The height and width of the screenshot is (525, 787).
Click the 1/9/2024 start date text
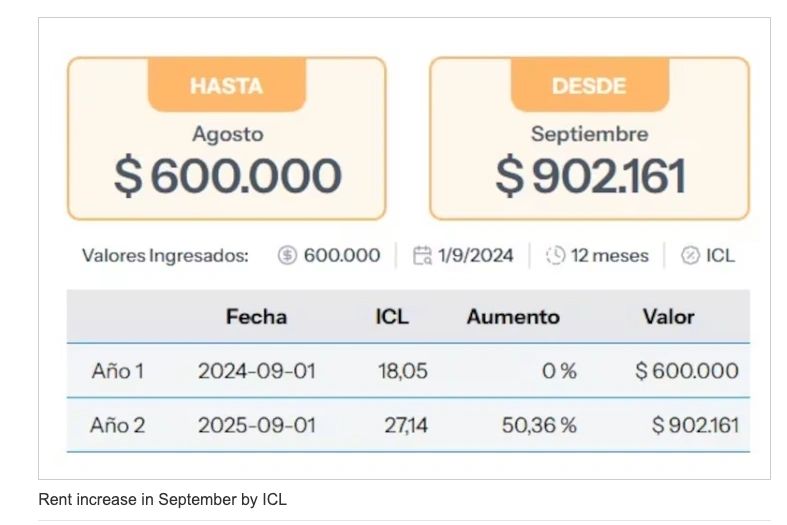click(x=476, y=255)
